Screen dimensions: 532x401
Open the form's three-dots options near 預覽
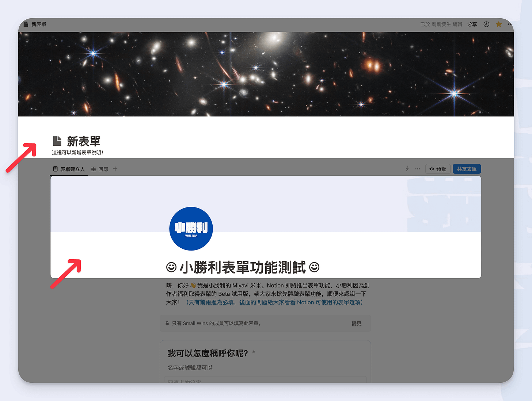point(418,169)
